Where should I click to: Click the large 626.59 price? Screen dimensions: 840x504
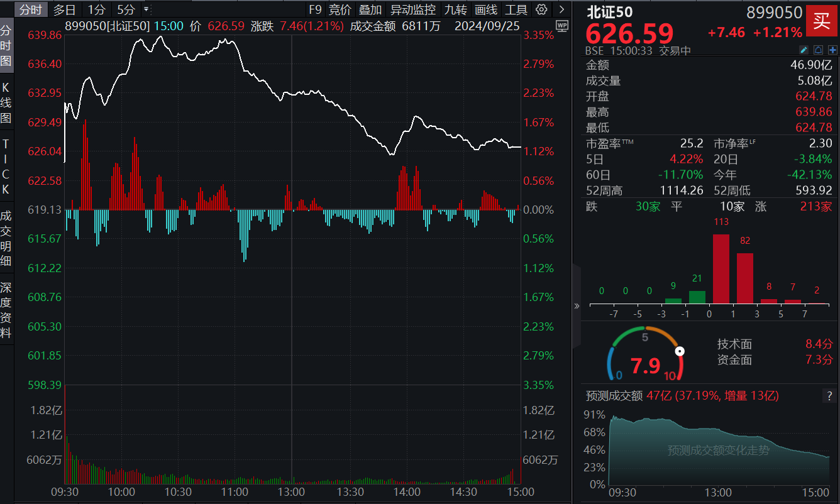pos(630,33)
